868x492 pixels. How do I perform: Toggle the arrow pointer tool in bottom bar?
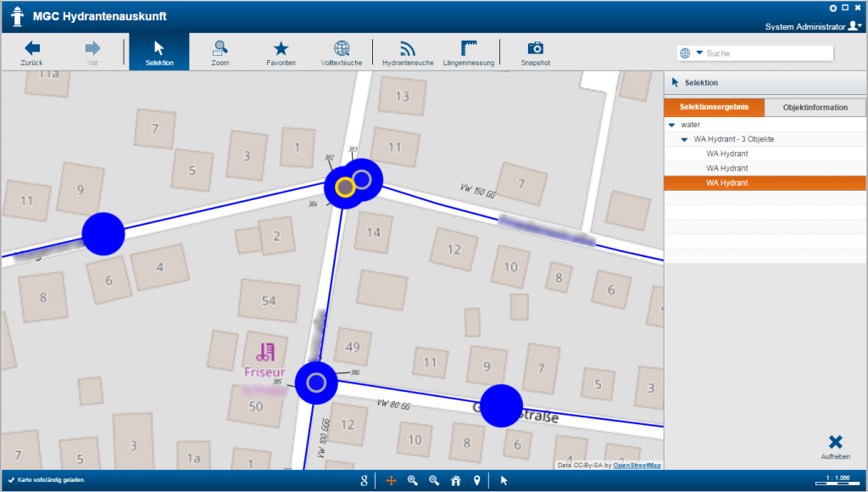pos(504,481)
